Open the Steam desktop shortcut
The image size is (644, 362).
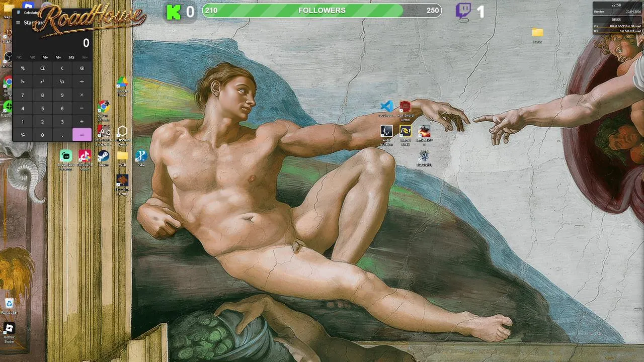[104, 158]
